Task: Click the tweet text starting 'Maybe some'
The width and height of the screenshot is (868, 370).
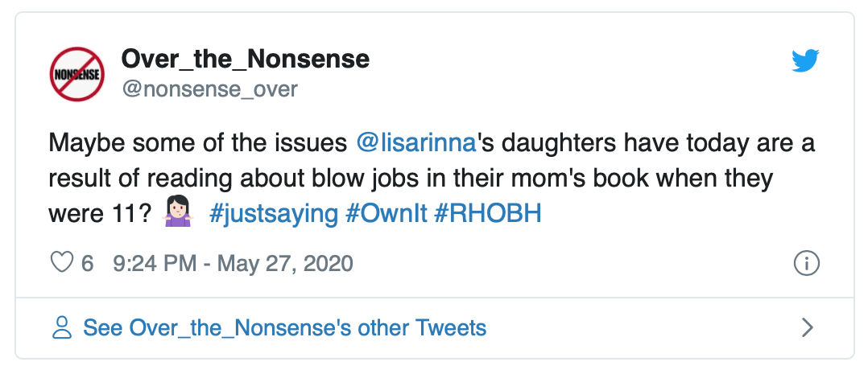Action: click(x=201, y=144)
